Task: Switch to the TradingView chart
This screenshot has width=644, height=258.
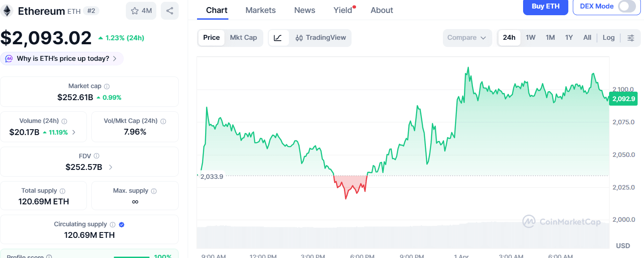Action: pos(321,38)
